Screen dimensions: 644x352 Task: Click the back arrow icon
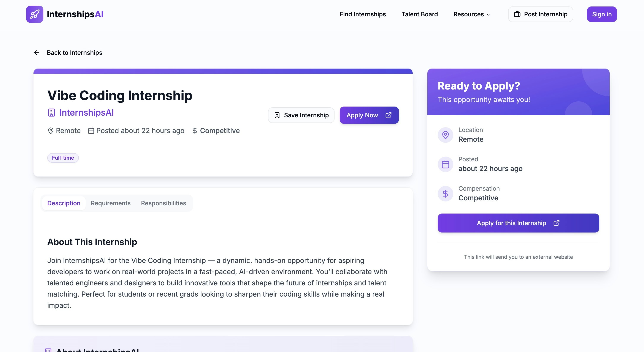pos(36,53)
